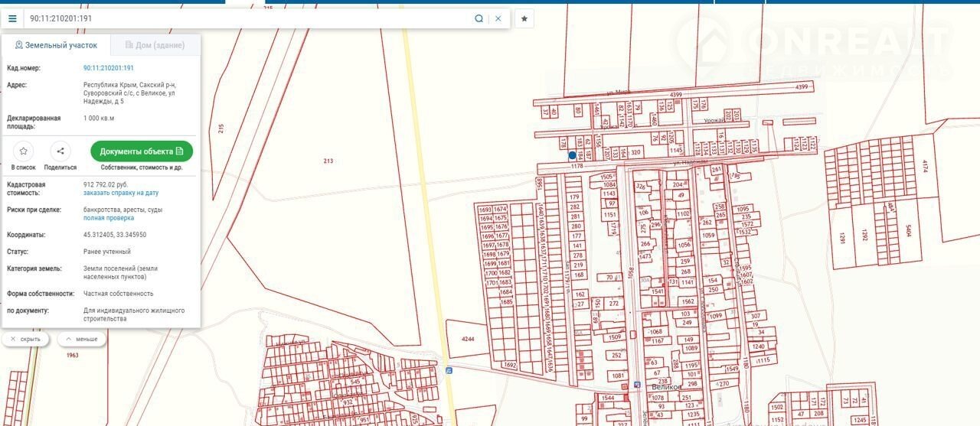
Task: Hide the info panel via 'скрыть'
Action: click(25, 339)
